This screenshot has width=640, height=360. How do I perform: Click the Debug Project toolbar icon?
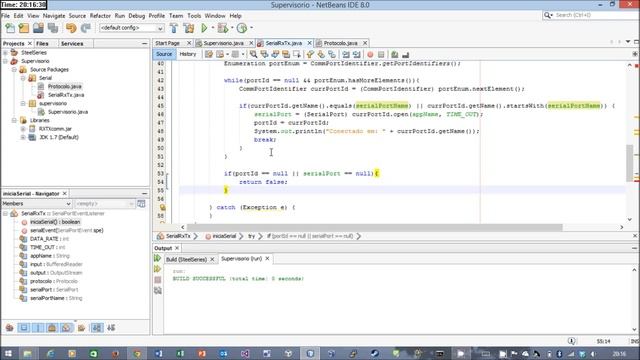tap(223, 28)
